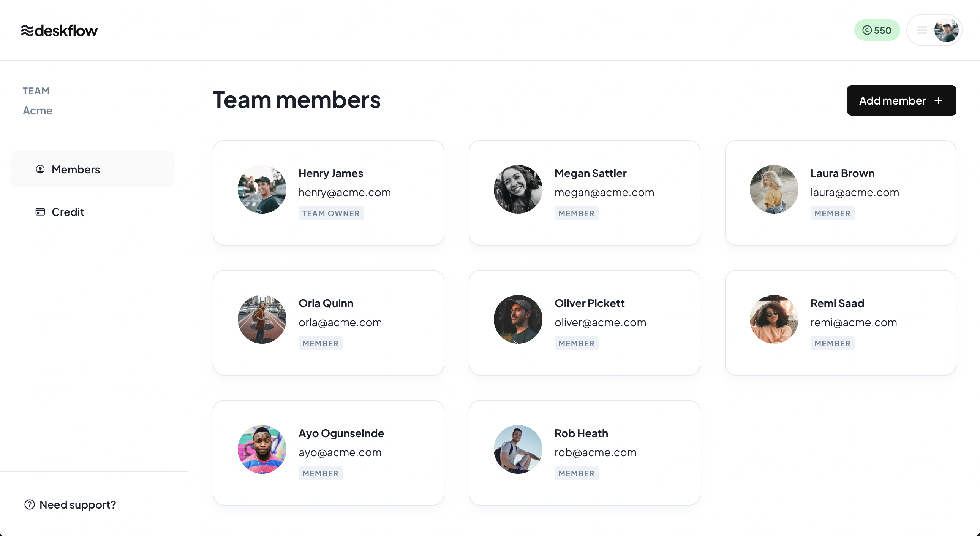Click Megan Sattler's avatar
This screenshot has width=980, height=536.
(518, 189)
